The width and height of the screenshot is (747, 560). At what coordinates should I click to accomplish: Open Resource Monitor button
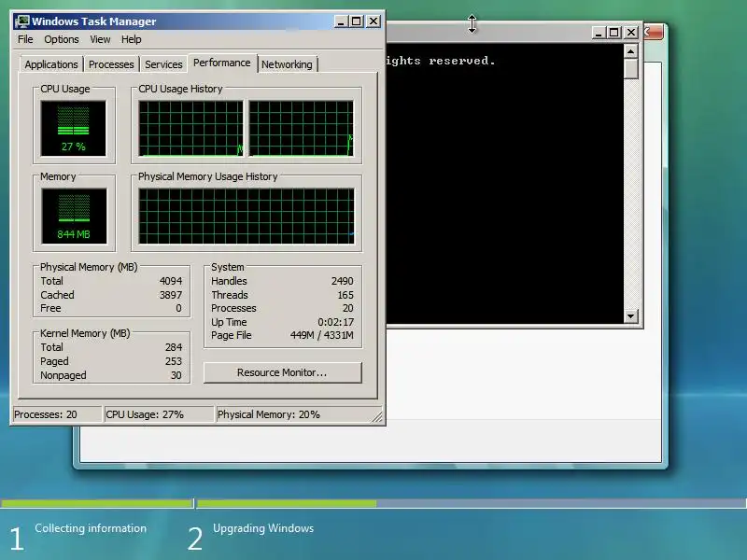(x=283, y=372)
